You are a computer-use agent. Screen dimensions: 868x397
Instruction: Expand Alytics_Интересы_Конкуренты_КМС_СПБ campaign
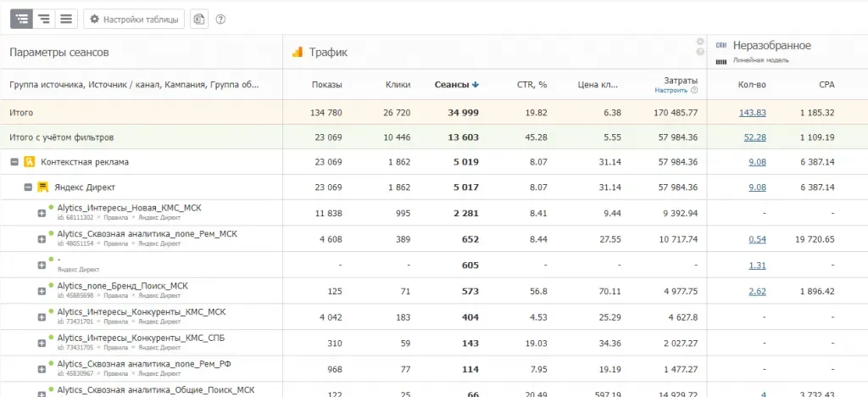tap(42, 344)
